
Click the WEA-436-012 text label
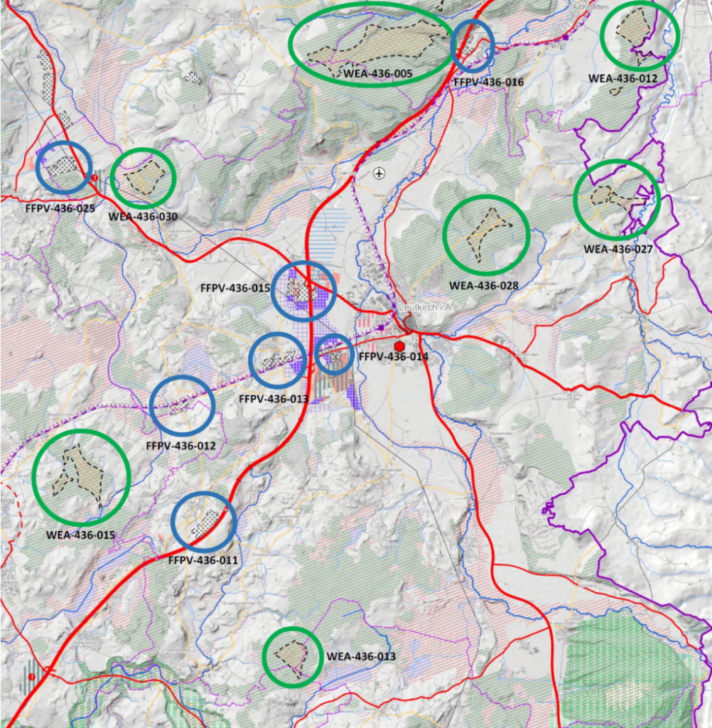tap(622, 78)
